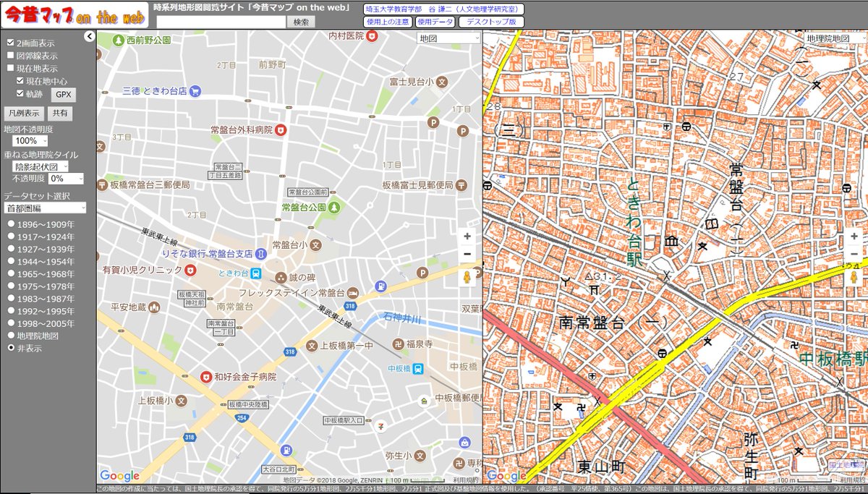Click the 今昔マップ on the web logo

point(75,14)
